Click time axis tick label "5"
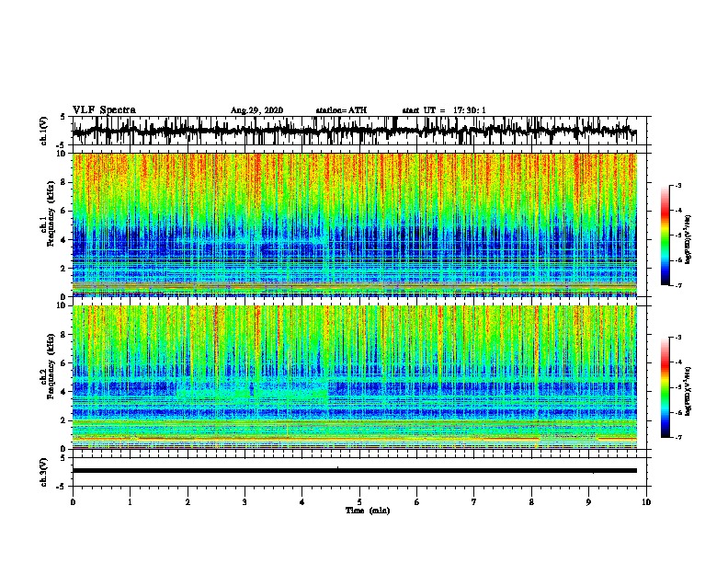728x563 pixels. point(359,502)
